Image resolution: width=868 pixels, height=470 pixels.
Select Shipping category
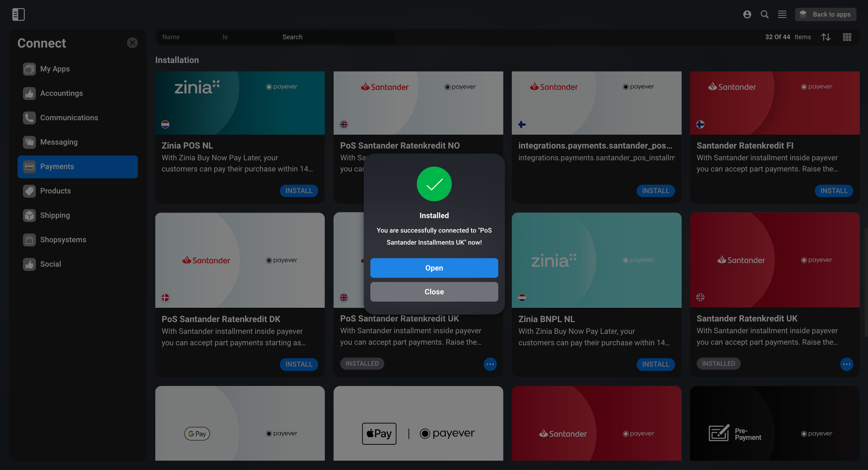[x=78, y=215]
